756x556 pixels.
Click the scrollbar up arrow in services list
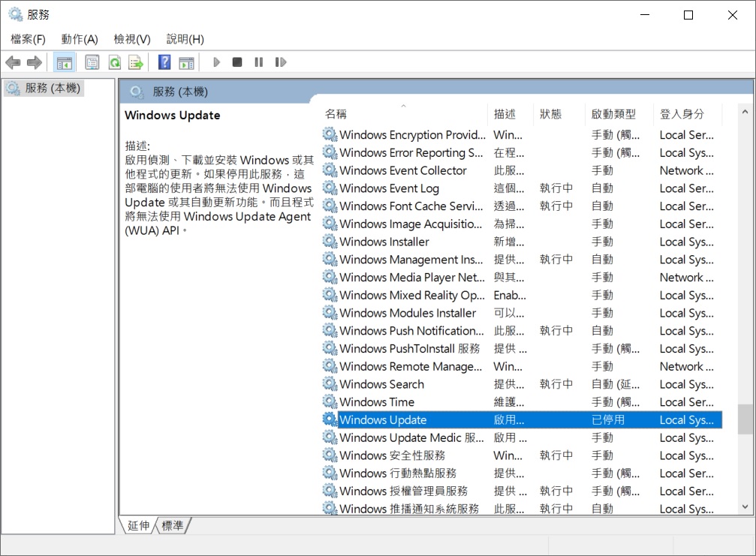pos(745,112)
